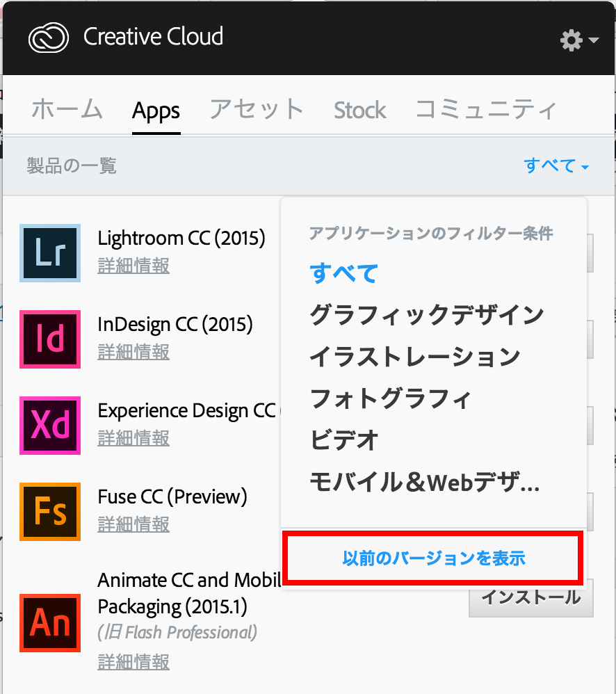This screenshot has width=616, height=694.
Task: Click 以前のバージョンを表示 link
Action: (x=433, y=558)
